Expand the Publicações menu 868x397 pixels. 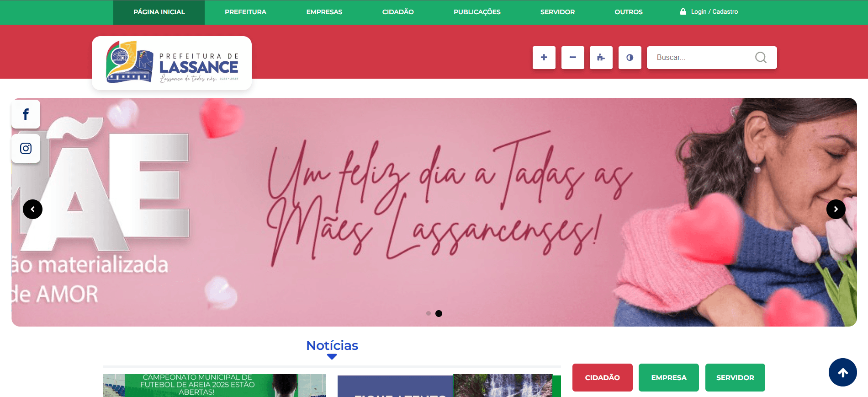click(477, 12)
